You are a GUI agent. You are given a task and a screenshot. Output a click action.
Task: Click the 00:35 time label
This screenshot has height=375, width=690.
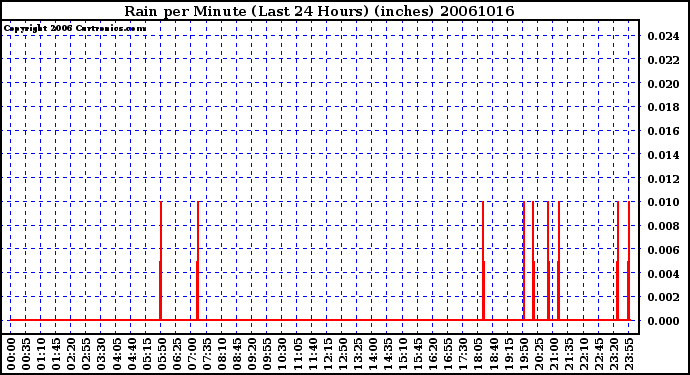tap(26, 354)
